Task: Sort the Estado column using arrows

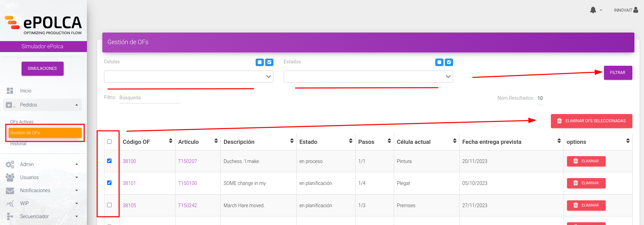Action: pos(350,141)
